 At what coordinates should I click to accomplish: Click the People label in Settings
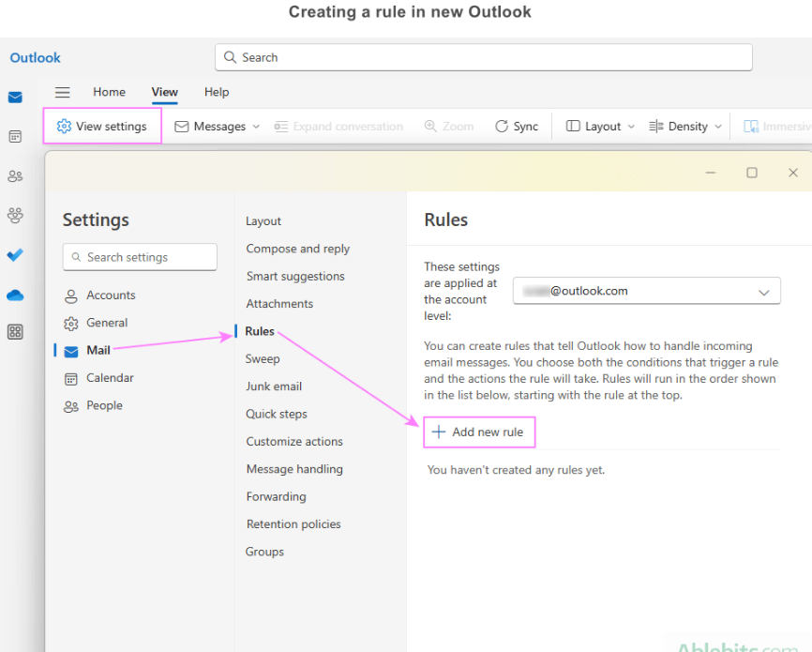(x=105, y=405)
